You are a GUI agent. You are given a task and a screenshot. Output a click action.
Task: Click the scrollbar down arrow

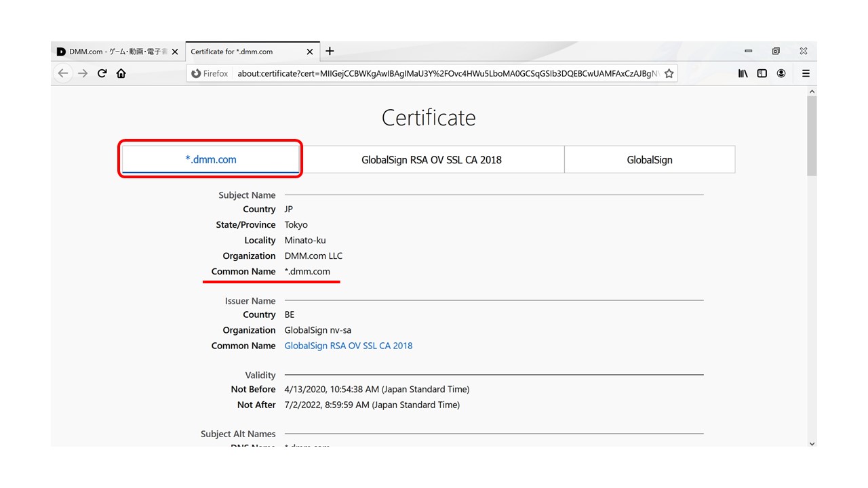coord(812,443)
